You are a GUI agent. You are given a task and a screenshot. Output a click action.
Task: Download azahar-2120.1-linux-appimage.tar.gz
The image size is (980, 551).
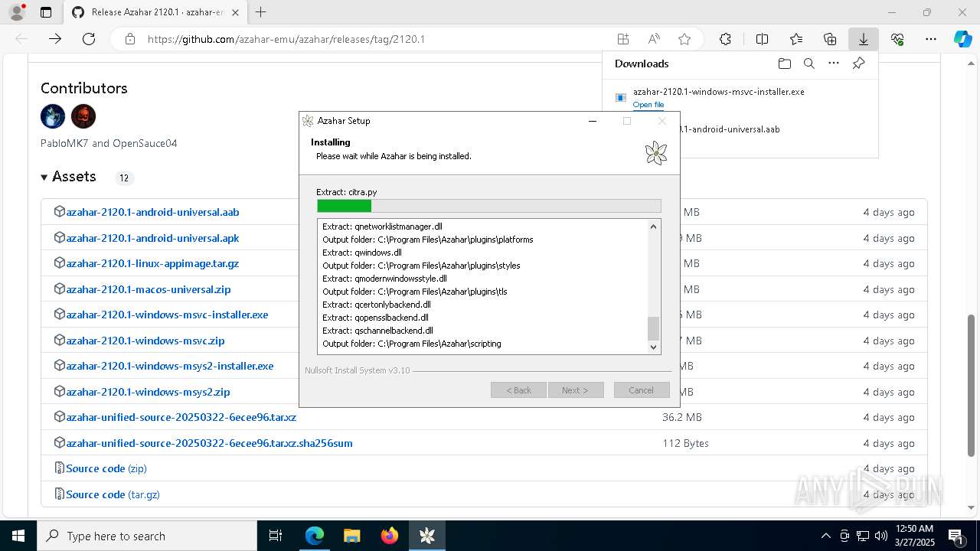pos(152,263)
